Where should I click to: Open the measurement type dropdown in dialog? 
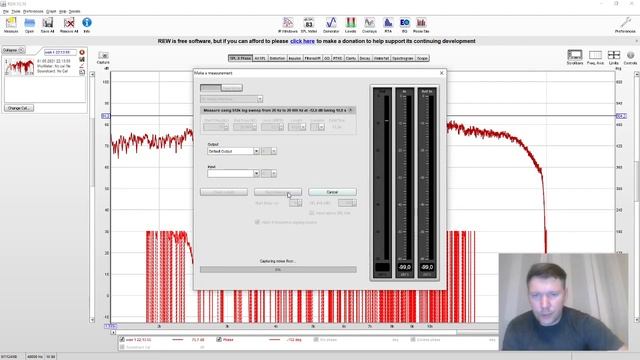click(x=231, y=99)
